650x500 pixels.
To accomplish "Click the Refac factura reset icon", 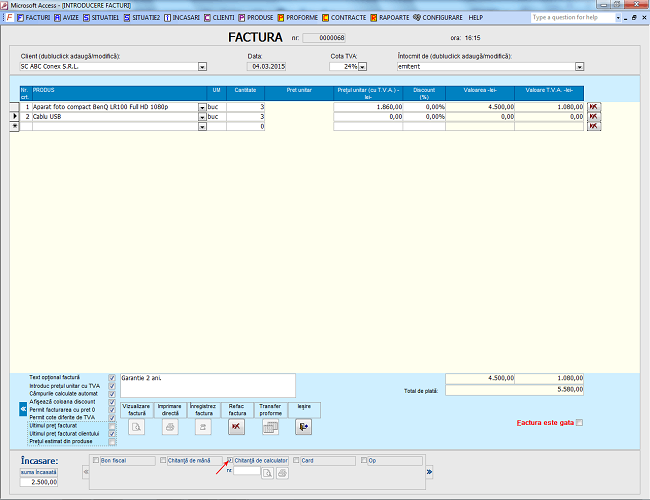I will point(236,427).
